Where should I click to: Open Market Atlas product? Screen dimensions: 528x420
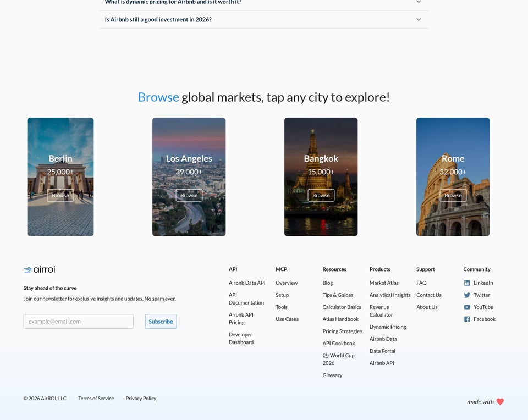(384, 283)
